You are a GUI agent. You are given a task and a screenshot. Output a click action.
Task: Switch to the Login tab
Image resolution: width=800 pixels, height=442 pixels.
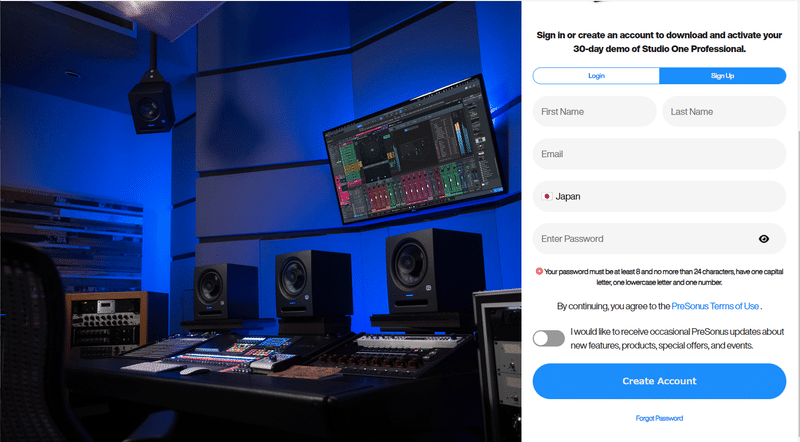pos(596,76)
